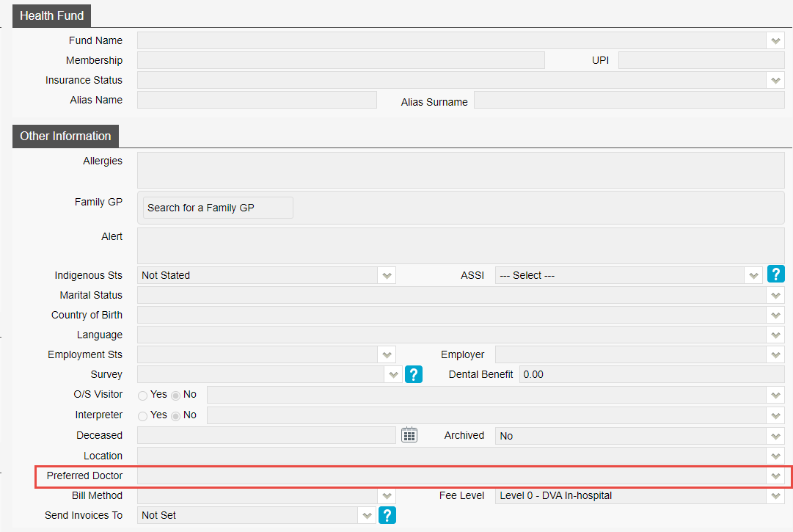793x532 pixels.
Task: Open the Indigenous Sts dropdown
Action: 387,275
